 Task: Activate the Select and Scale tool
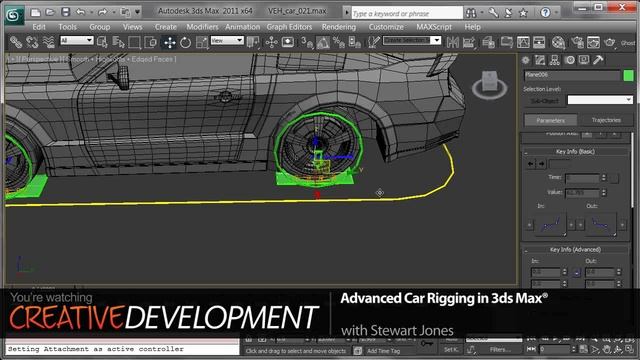point(202,42)
